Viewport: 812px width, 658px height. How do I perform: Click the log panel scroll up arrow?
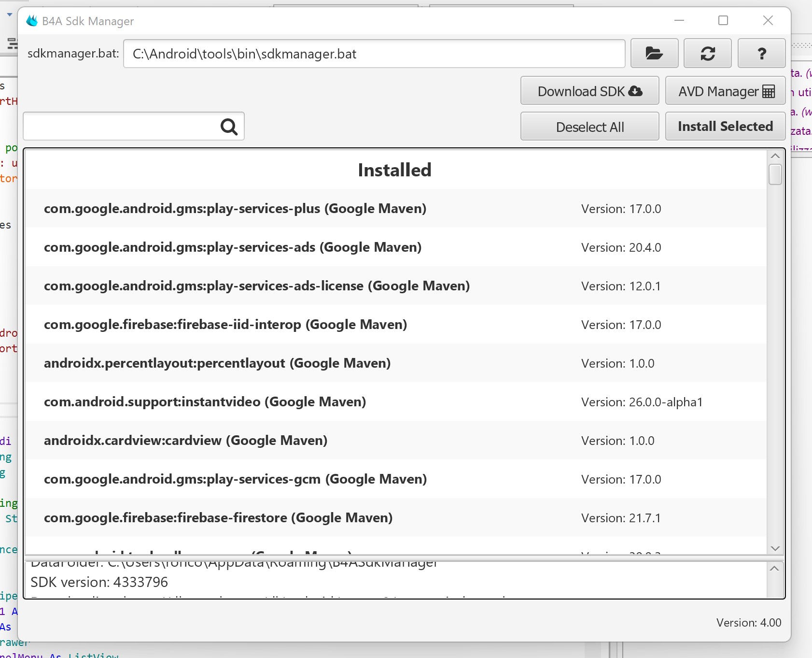(x=774, y=569)
